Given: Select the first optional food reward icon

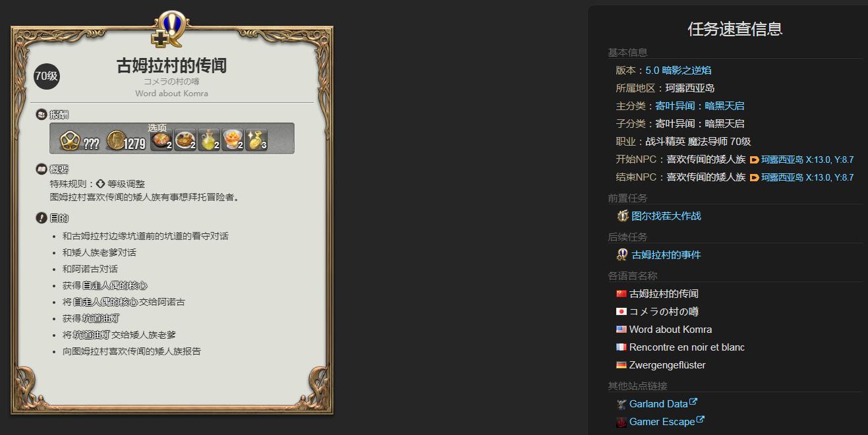Looking at the screenshot, I should (x=161, y=139).
